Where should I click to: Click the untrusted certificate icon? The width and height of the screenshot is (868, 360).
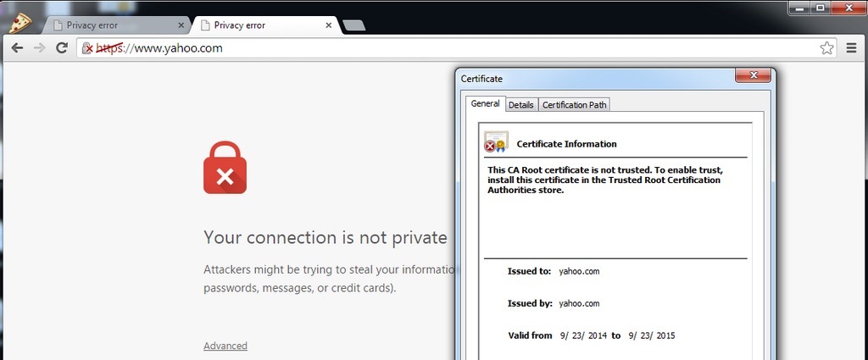pos(495,141)
